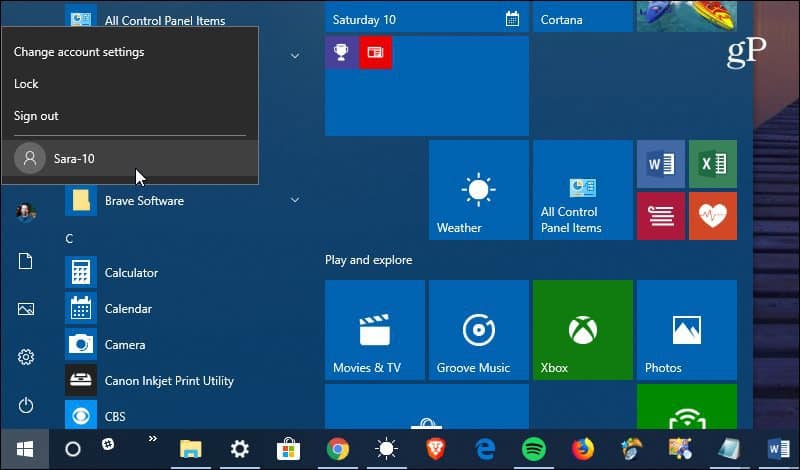Open Microsoft Edge from the taskbar
800x470 pixels.
[x=484, y=449]
